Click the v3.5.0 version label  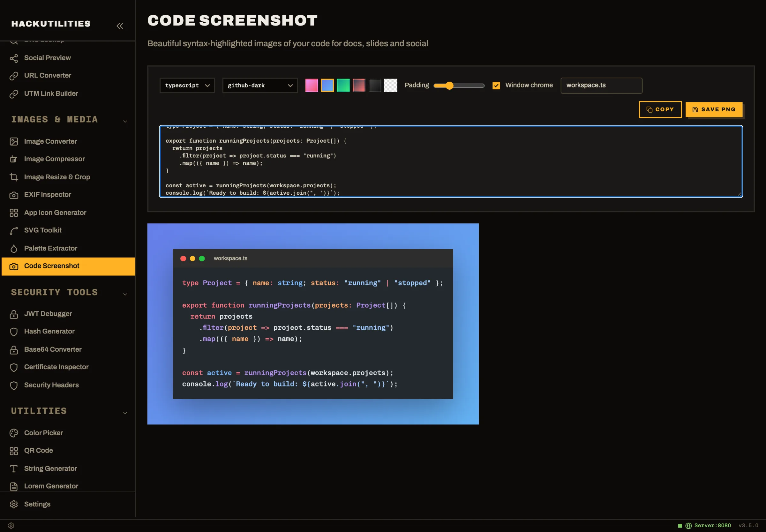(x=748, y=526)
